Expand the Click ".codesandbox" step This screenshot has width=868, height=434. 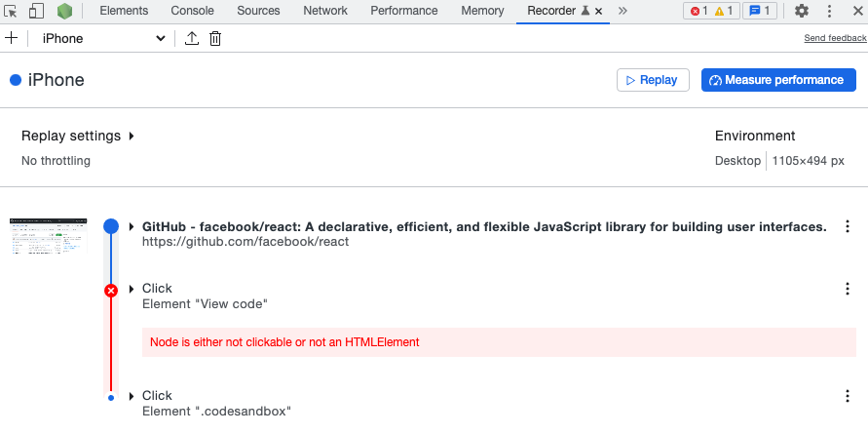coord(132,396)
